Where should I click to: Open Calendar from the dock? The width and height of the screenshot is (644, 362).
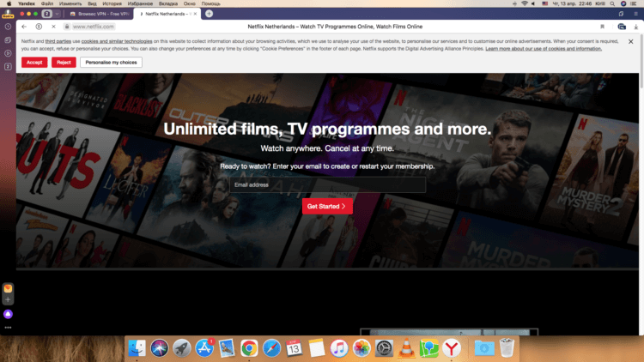point(294,348)
